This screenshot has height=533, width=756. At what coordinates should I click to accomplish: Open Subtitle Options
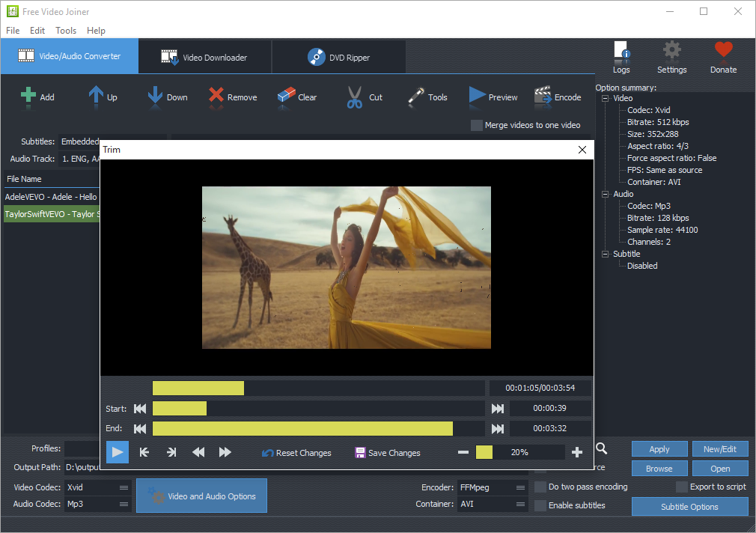[x=689, y=507]
